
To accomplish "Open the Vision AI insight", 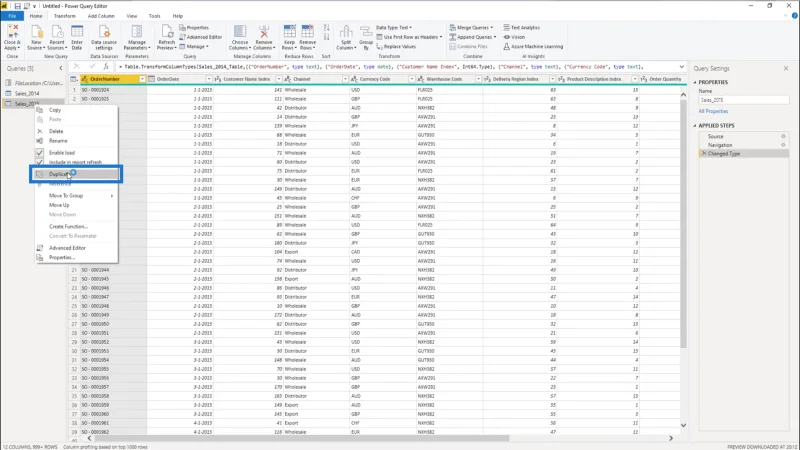I will (514, 37).
